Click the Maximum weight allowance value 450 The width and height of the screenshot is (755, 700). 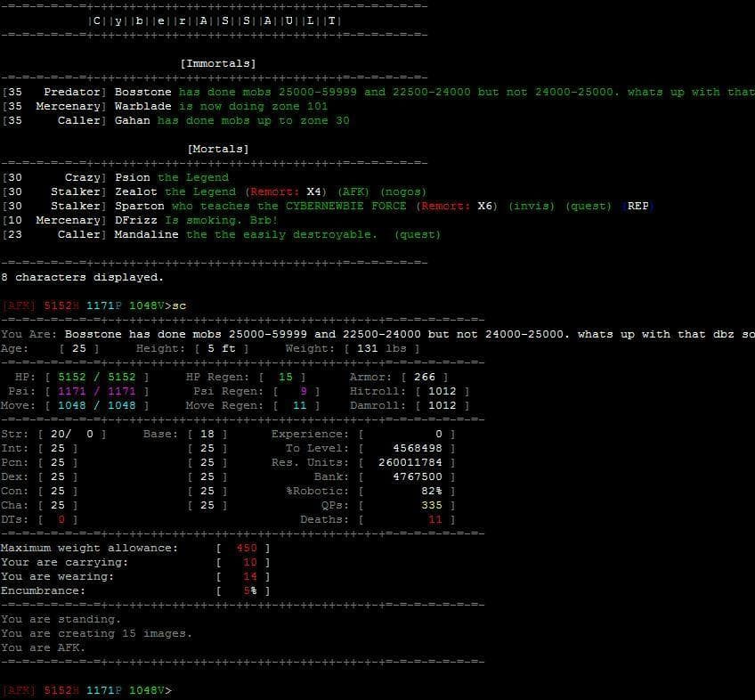pos(247,548)
